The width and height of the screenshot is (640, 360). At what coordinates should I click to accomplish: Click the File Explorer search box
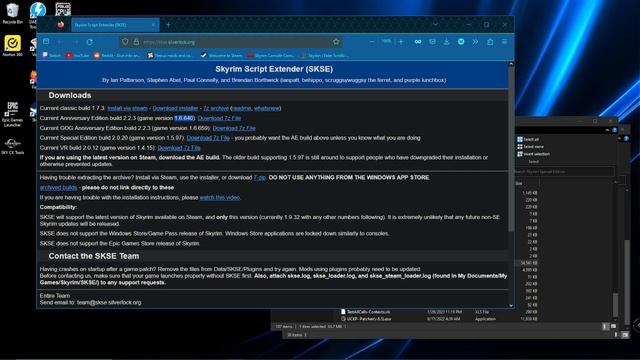564,172
